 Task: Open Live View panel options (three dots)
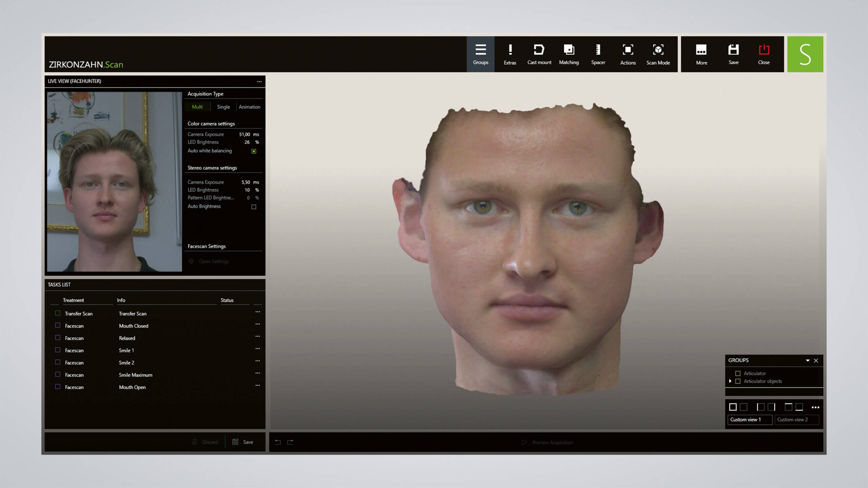coord(259,81)
